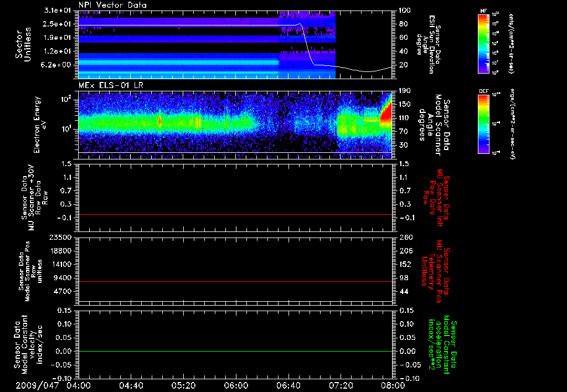Click the "4700" scanner position tick value
The image size is (567, 392).
click(x=62, y=291)
